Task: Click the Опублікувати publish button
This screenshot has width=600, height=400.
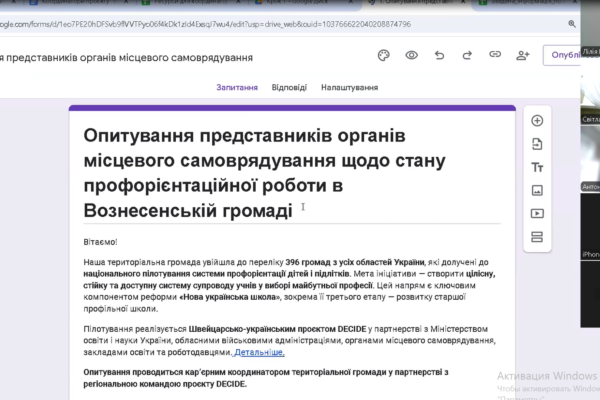Action: coord(562,55)
